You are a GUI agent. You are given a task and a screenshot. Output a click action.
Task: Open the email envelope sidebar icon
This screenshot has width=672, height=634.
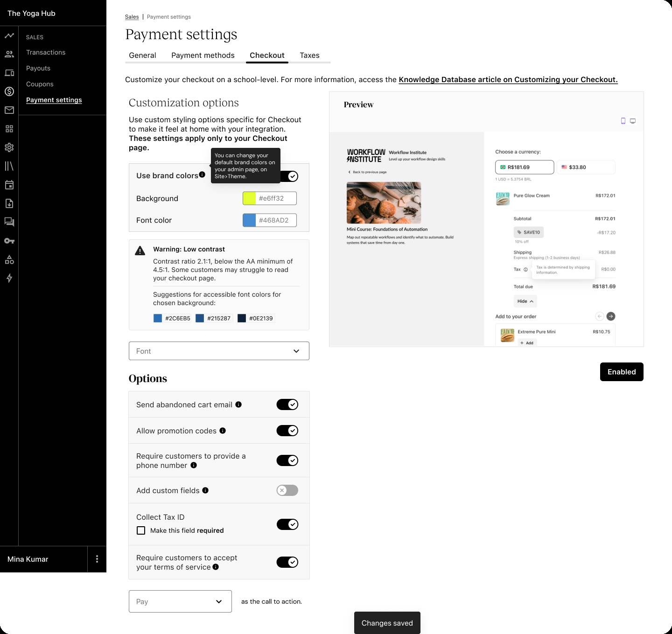(x=9, y=110)
